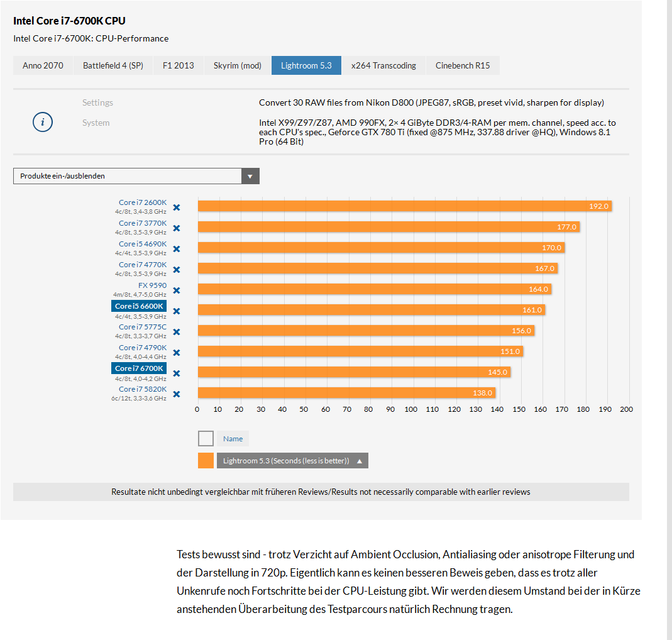Hide Core i7 5775C with X icon
The image size is (672, 640).
176,332
